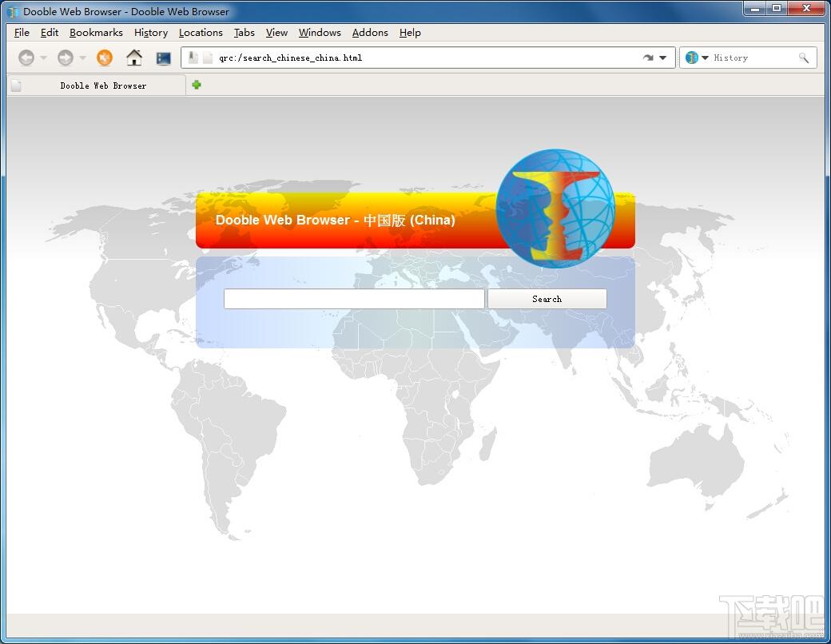Viewport: 831px width, 644px height.
Task: Click the Go arrow in address bar
Action: (648, 58)
